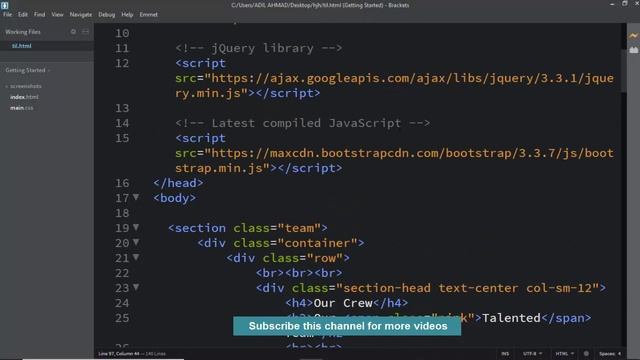Click the Live Preview lightning icon

point(633,36)
